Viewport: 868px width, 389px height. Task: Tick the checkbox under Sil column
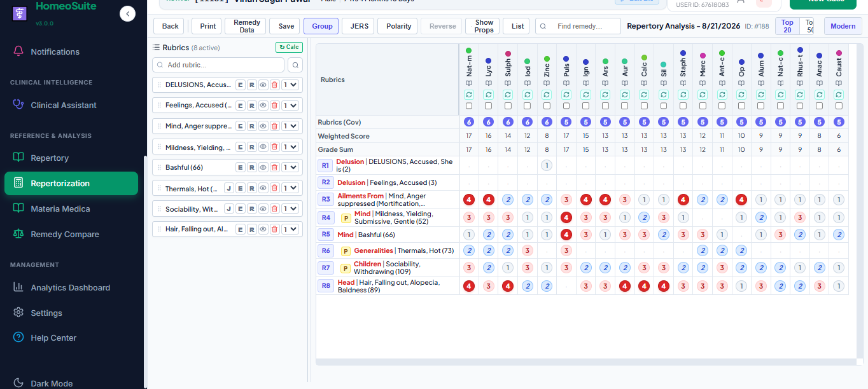tap(664, 106)
